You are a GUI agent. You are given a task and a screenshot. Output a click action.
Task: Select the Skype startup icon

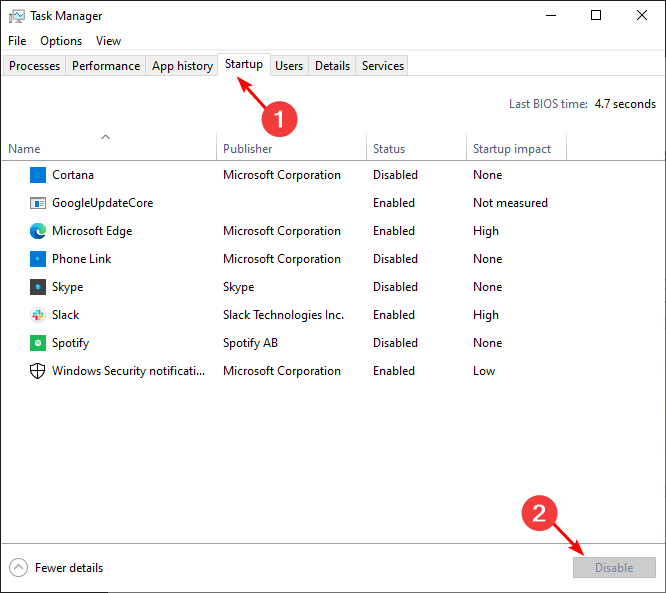tap(38, 287)
